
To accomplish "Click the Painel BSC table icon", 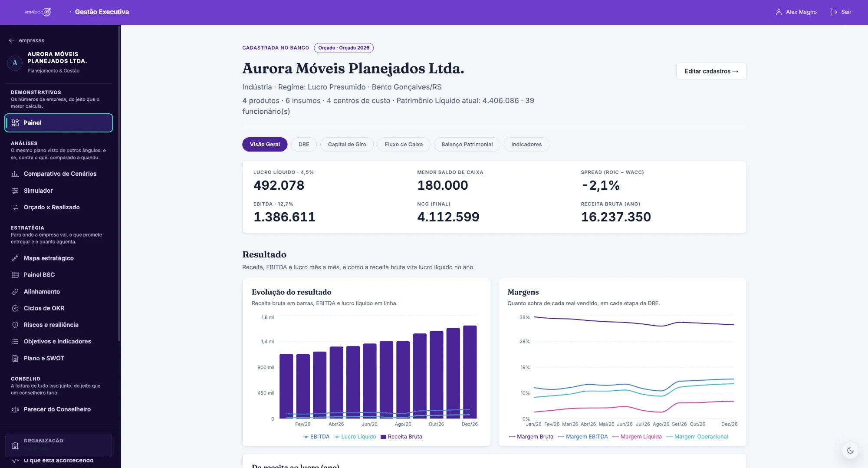I will pos(15,275).
